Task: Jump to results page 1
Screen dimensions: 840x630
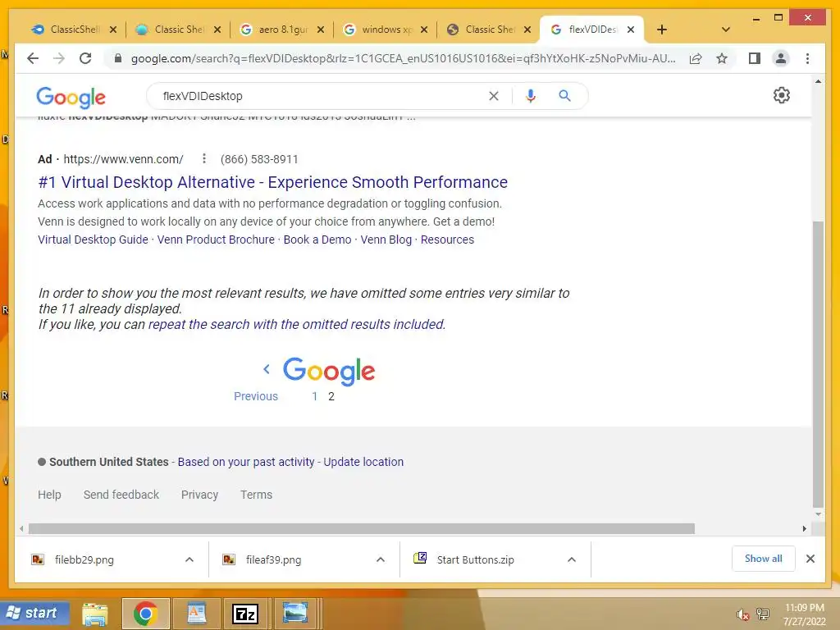Action: (x=314, y=396)
